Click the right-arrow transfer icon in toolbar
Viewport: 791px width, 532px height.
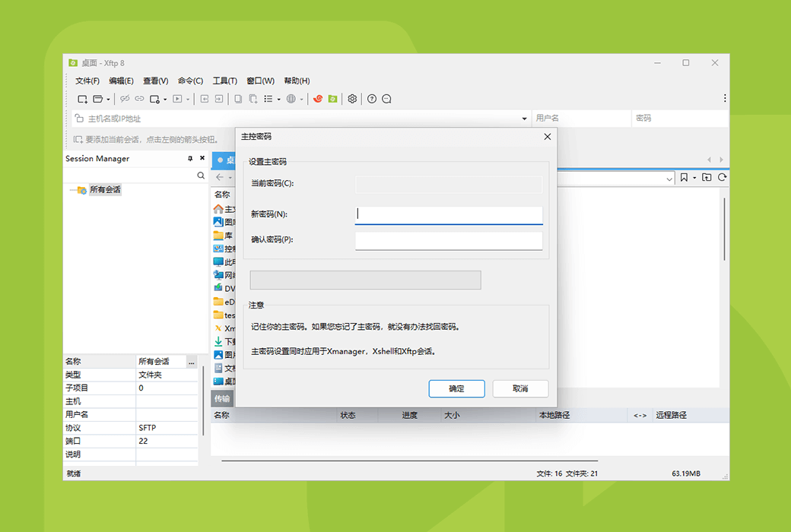(218, 99)
